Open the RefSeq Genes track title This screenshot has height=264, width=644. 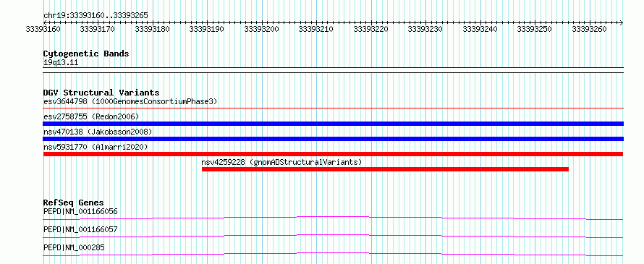tap(74, 203)
